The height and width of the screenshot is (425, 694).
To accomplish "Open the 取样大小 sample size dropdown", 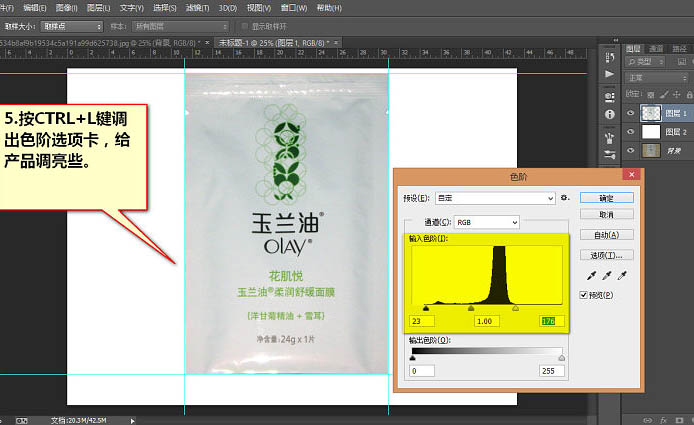I will (72, 27).
